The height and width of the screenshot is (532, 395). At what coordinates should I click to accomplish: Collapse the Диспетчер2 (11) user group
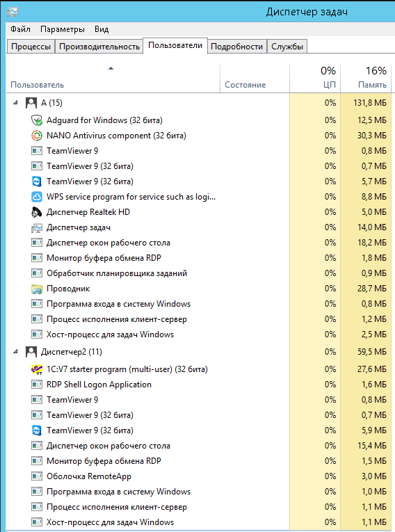(15, 351)
